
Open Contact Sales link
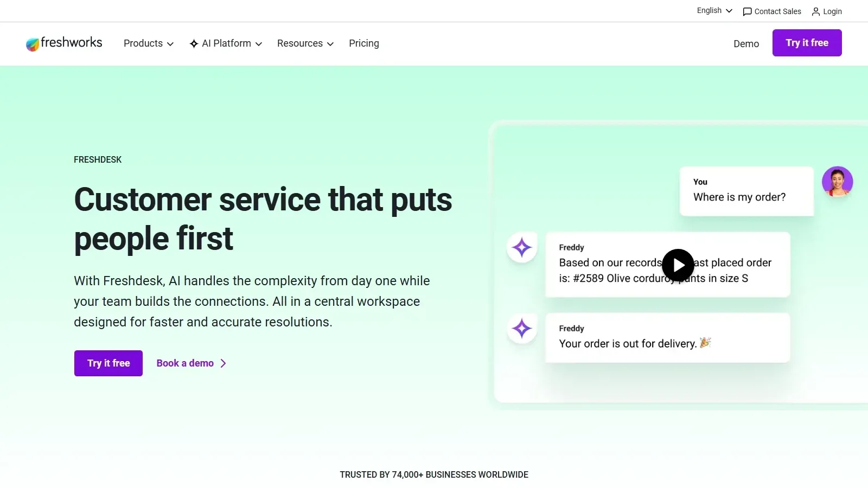click(772, 11)
